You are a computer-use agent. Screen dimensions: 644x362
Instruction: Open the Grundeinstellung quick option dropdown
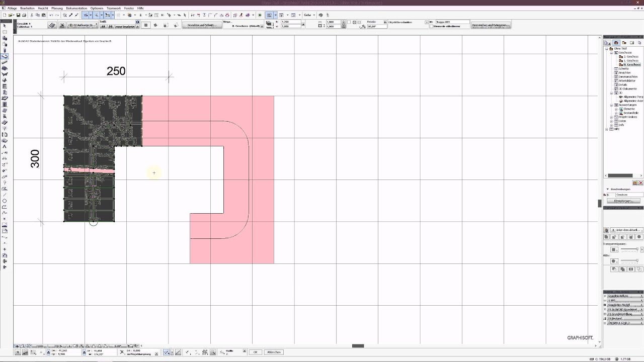(625, 296)
